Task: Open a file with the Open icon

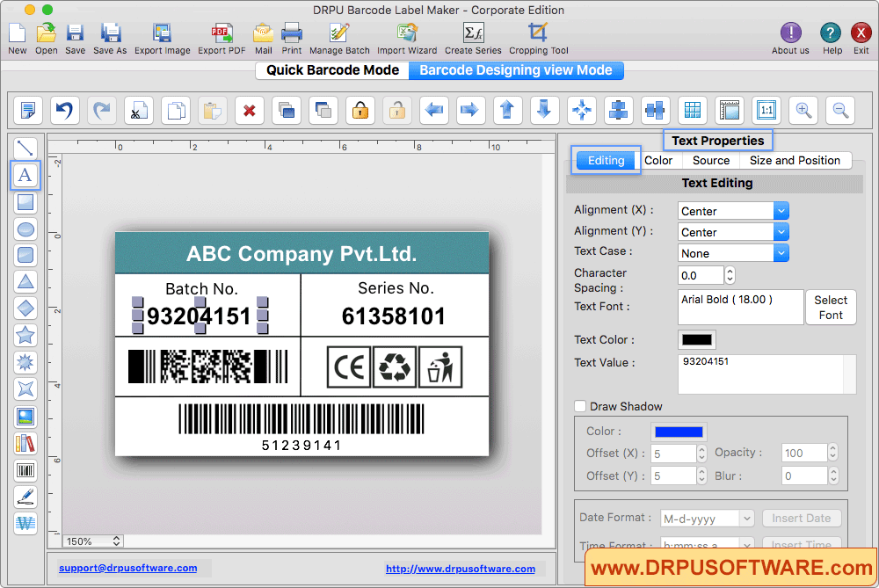Action: click(x=47, y=33)
